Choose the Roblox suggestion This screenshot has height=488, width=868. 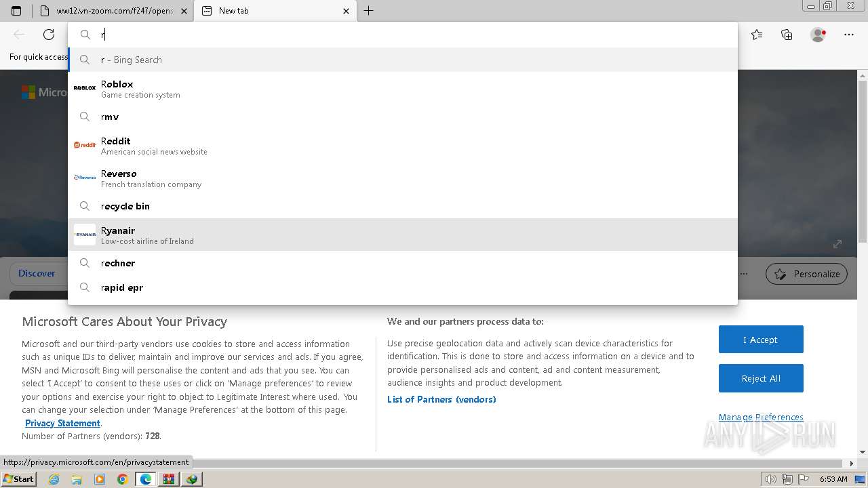click(403, 88)
